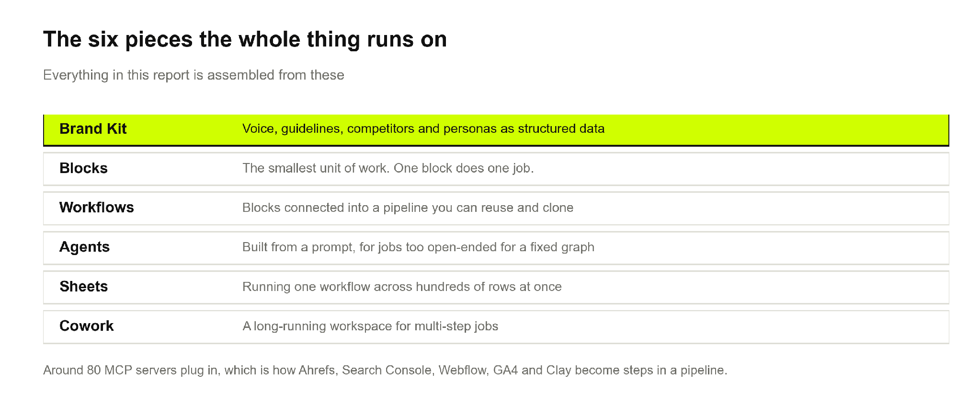The image size is (980, 419).
Task: Click 'Running one workflow across hundreds' text
Action: pos(402,287)
